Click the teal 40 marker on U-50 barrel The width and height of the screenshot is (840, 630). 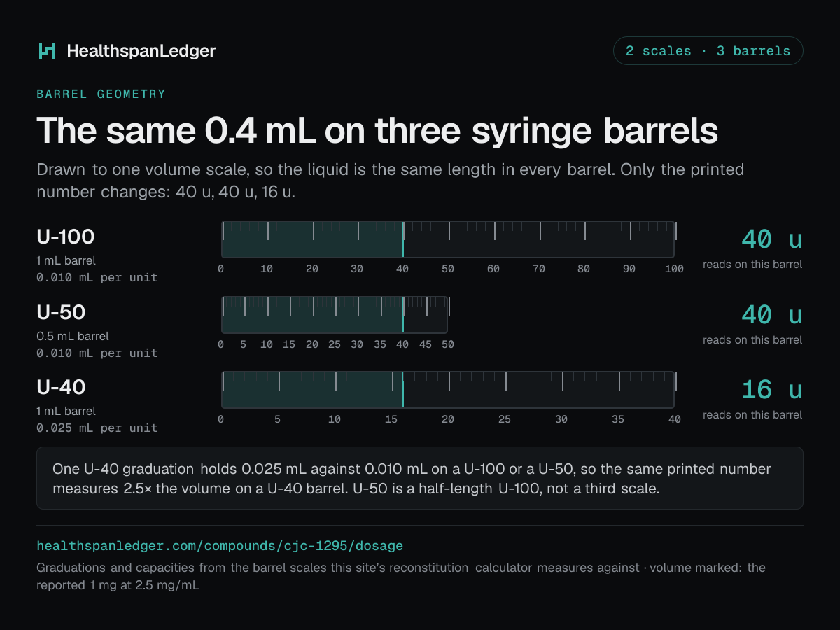(x=402, y=315)
